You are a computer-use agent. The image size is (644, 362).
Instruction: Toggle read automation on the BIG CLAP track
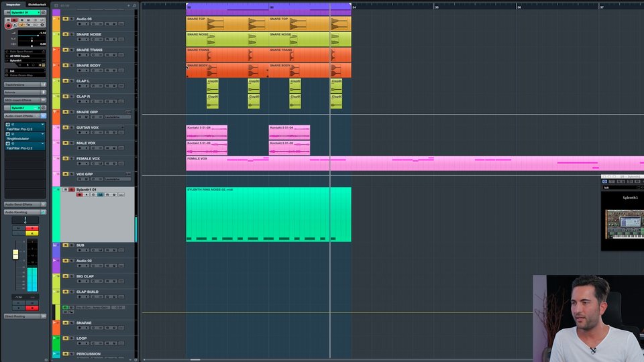click(107, 281)
